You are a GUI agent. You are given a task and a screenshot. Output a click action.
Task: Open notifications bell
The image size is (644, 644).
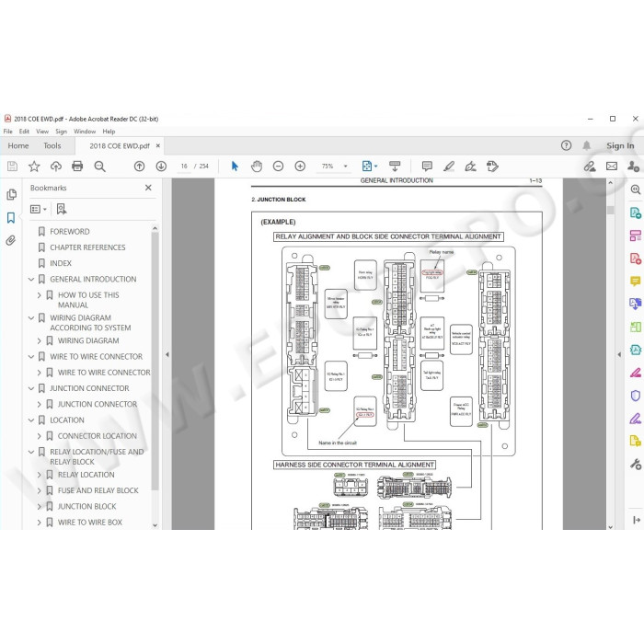[587, 145]
